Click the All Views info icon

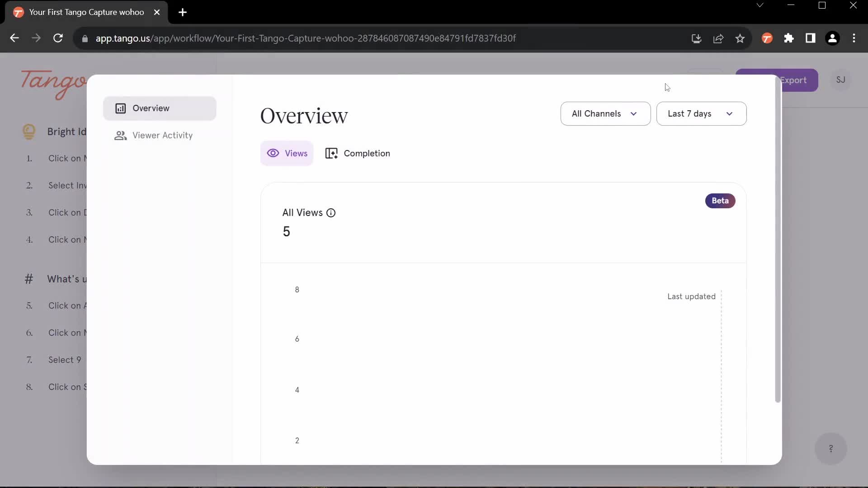pos(331,213)
